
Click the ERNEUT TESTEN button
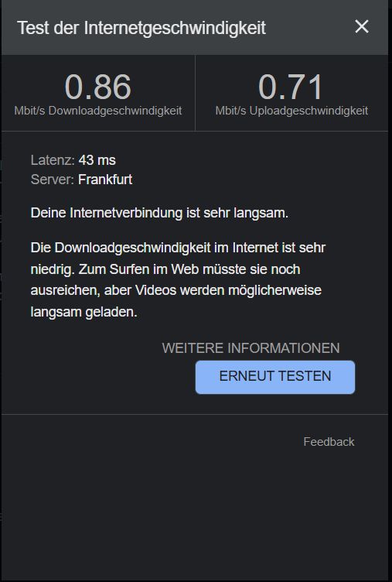point(274,377)
